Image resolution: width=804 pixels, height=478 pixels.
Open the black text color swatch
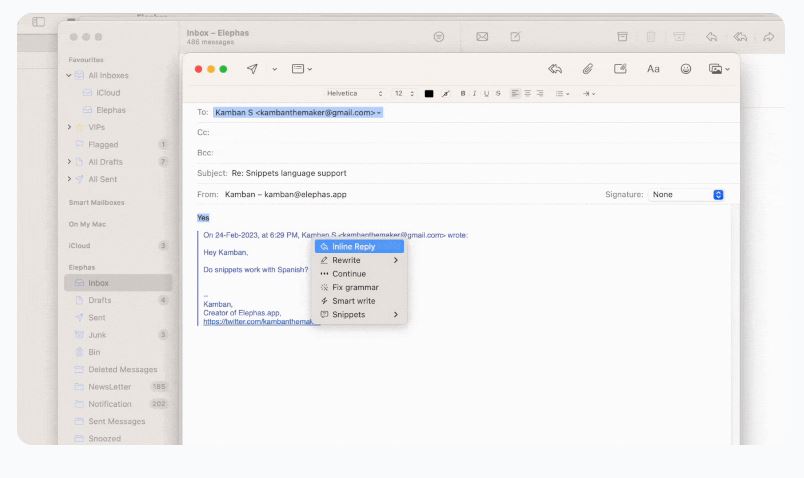[429, 93]
